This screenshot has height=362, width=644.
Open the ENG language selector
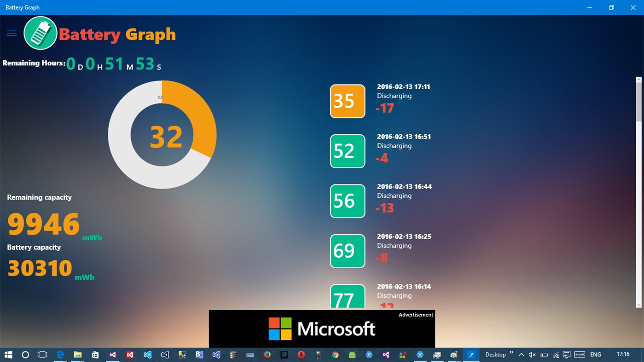(595, 355)
